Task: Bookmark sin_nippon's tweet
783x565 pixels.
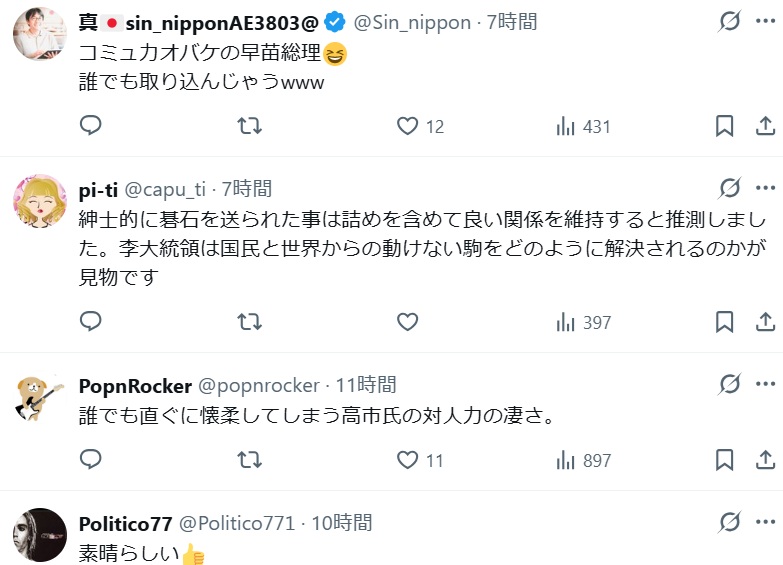Action: [725, 126]
